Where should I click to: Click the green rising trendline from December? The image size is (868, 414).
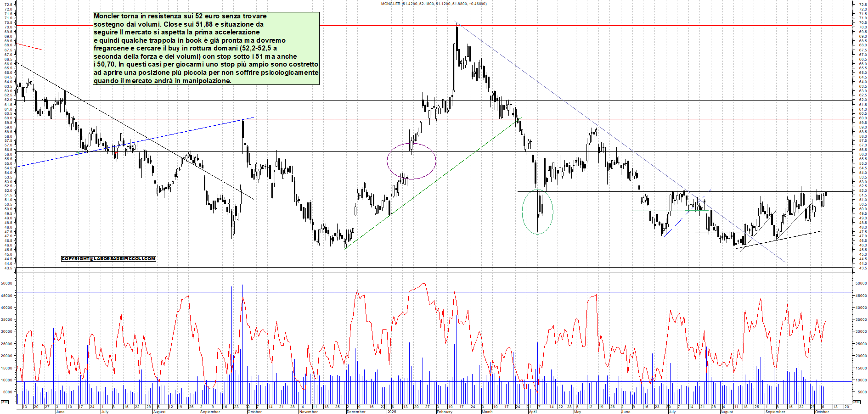432,184
